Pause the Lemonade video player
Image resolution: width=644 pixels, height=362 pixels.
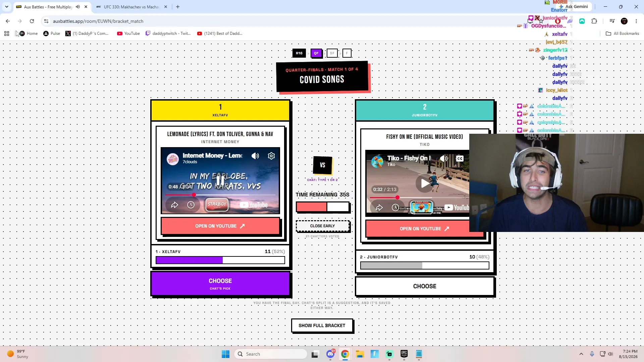(x=220, y=180)
